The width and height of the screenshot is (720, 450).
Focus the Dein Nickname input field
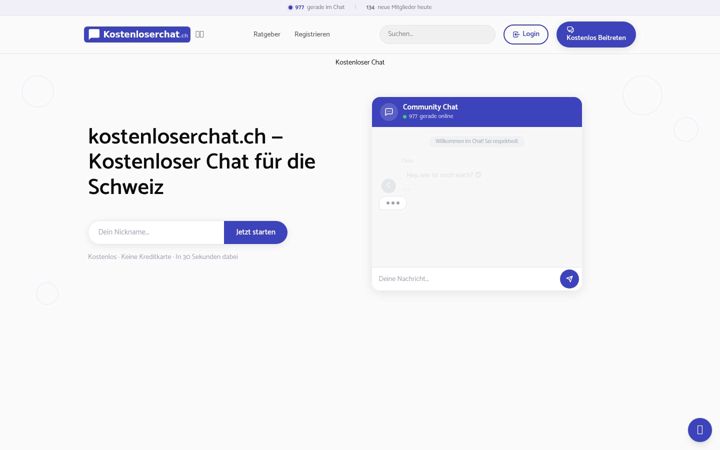[156, 232]
